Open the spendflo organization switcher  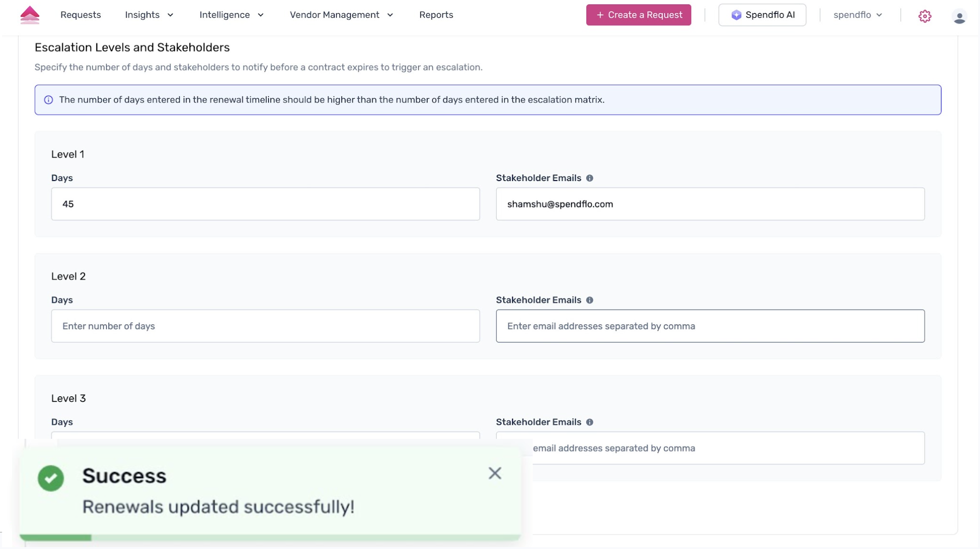(x=857, y=15)
